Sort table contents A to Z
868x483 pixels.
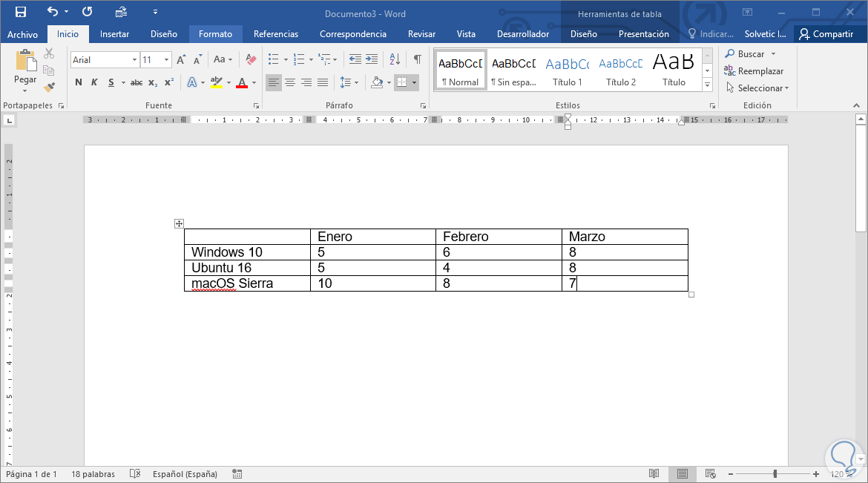coord(395,59)
